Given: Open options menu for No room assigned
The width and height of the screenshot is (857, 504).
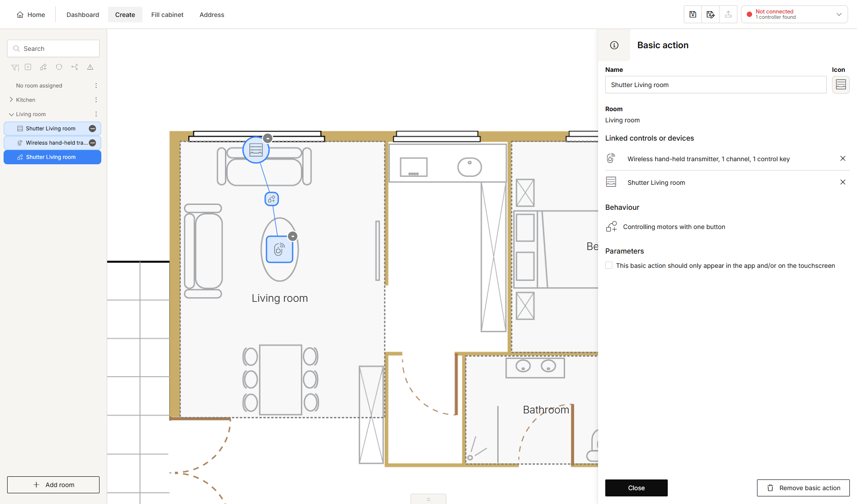Looking at the screenshot, I should (x=96, y=85).
